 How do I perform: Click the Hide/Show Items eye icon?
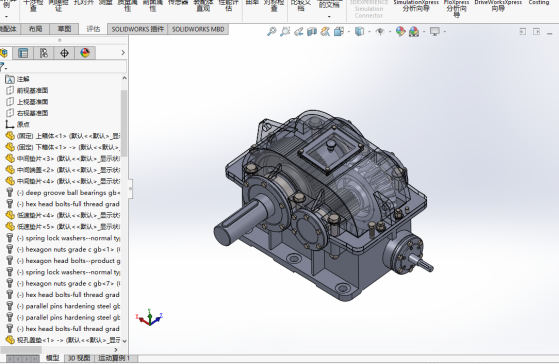(380, 32)
